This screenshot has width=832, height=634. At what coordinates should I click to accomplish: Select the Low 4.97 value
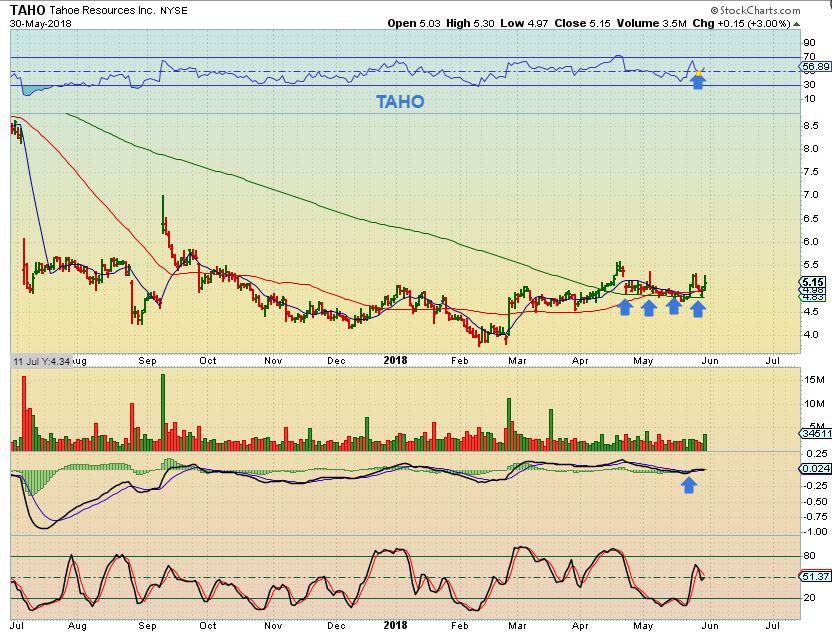coord(524,23)
